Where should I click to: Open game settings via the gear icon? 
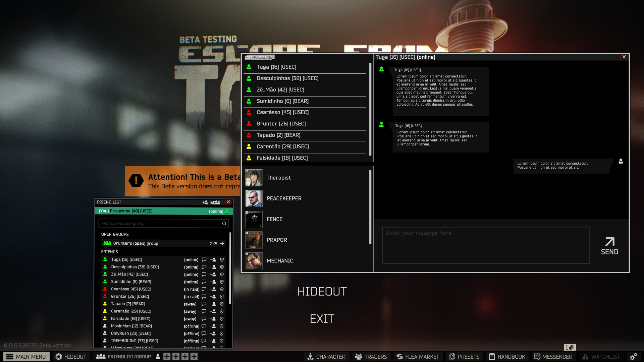coord(634,357)
